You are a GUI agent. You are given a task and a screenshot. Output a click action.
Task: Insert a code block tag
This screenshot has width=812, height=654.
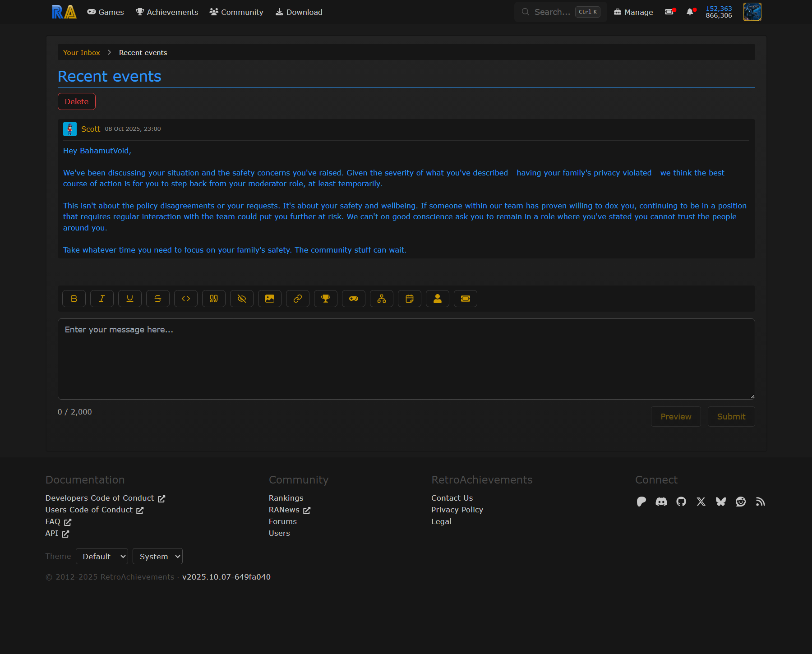(186, 299)
